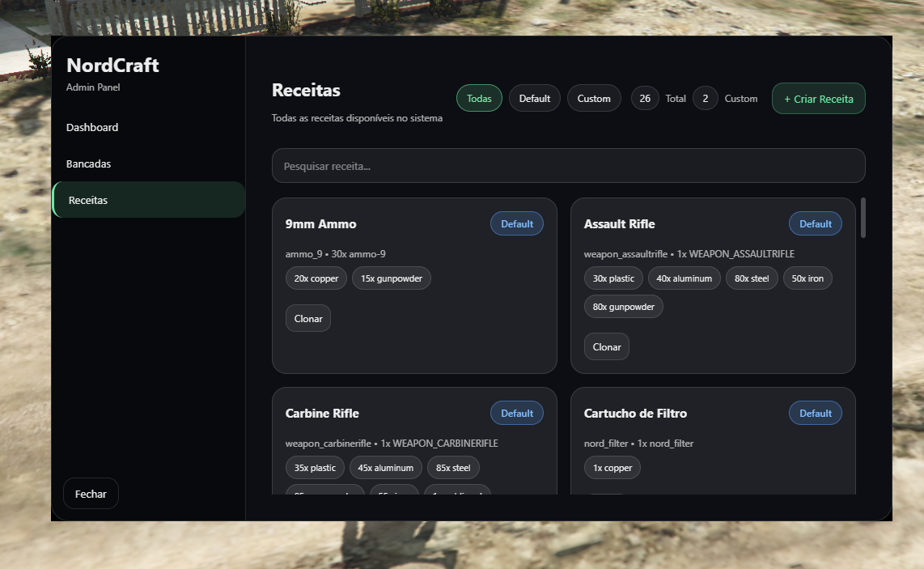
Task: Click the NordCraft panel title
Action: tap(112, 65)
